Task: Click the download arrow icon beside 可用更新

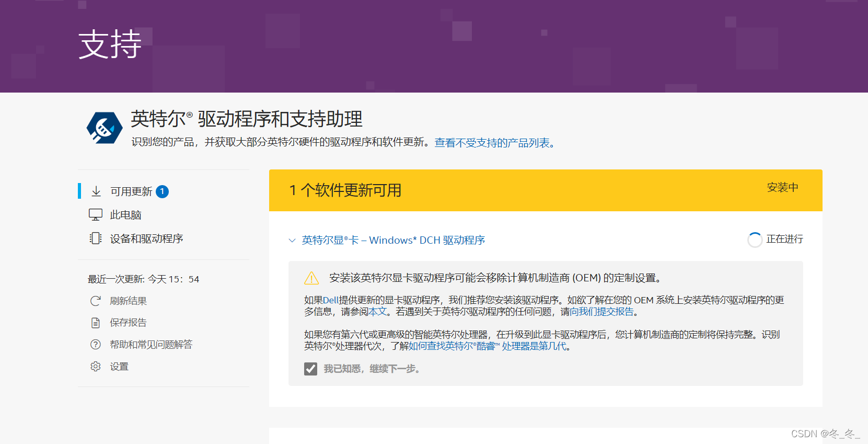Action: pyautogui.click(x=96, y=191)
